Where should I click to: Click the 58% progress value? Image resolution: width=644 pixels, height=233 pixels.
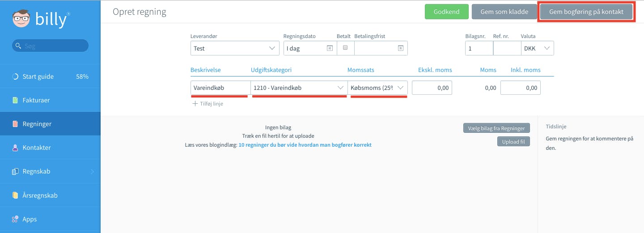[x=82, y=76]
